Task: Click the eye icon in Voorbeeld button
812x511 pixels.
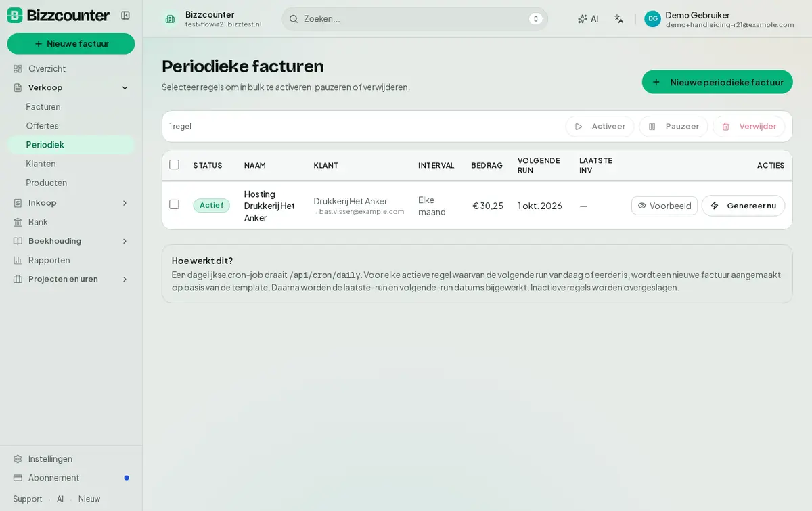Action: tap(642, 206)
